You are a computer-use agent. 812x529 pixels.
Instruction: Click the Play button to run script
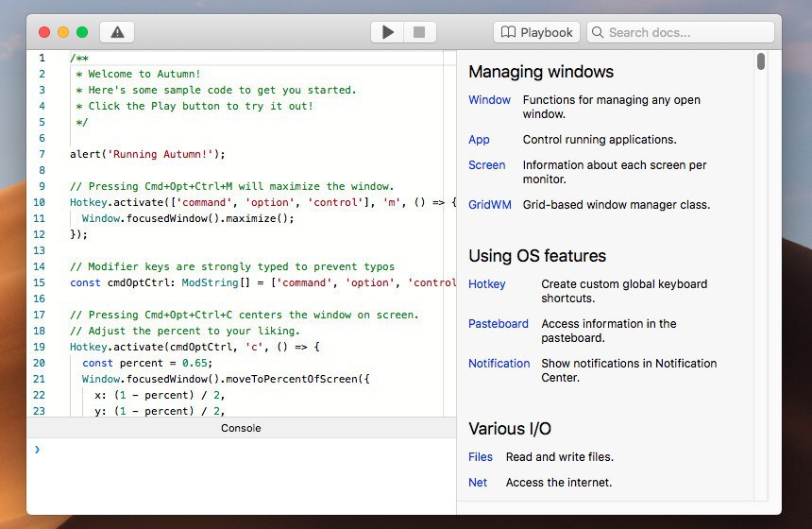click(x=387, y=32)
